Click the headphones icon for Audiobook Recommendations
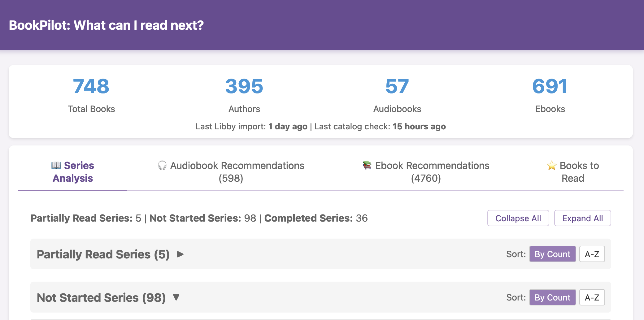 [x=162, y=166]
